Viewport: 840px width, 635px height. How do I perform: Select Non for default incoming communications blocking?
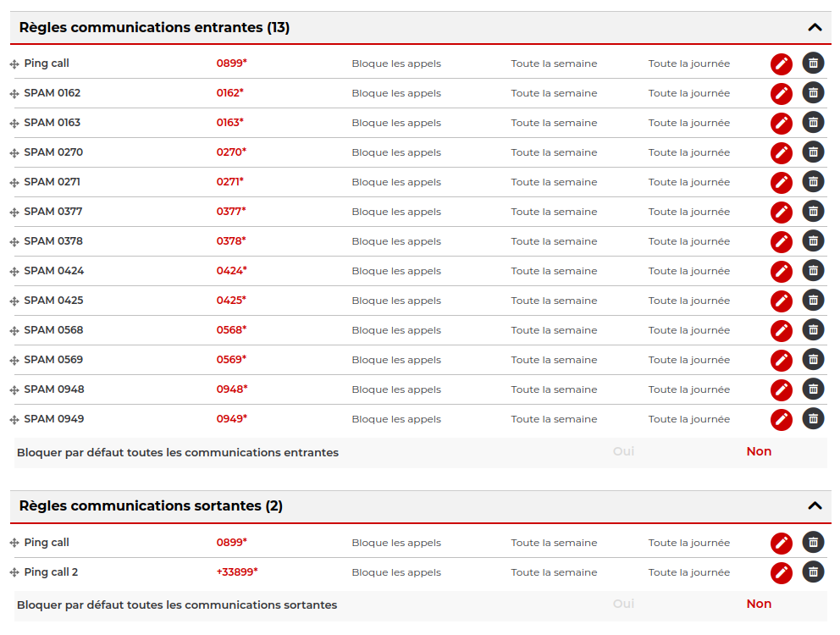pyautogui.click(x=759, y=452)
